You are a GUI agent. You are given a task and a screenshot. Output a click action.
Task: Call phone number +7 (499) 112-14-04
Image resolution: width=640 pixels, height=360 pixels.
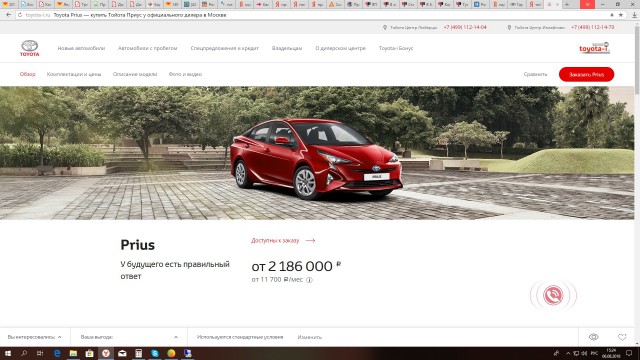pos(465,27)
